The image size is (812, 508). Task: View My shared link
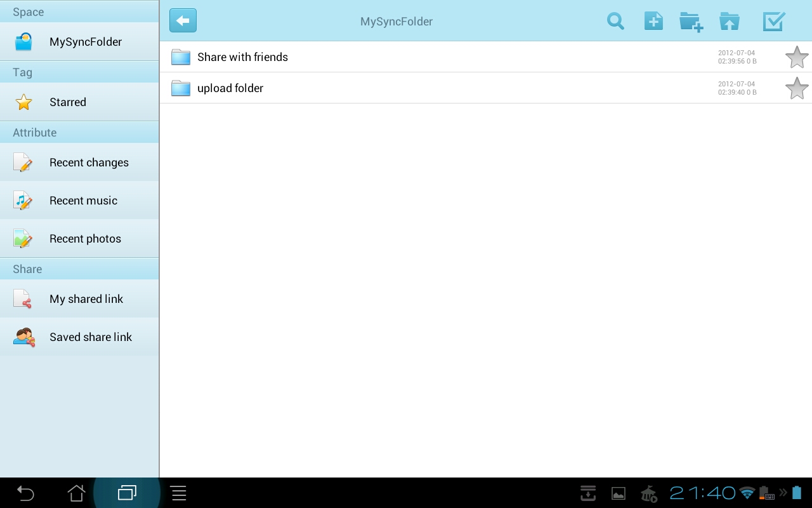[79, 299]
